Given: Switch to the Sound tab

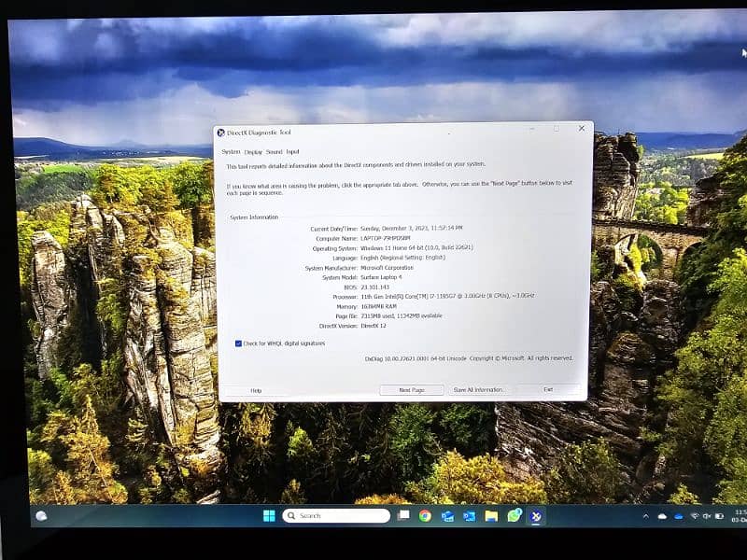Looking at the screenshot, I should coord(275,151).
